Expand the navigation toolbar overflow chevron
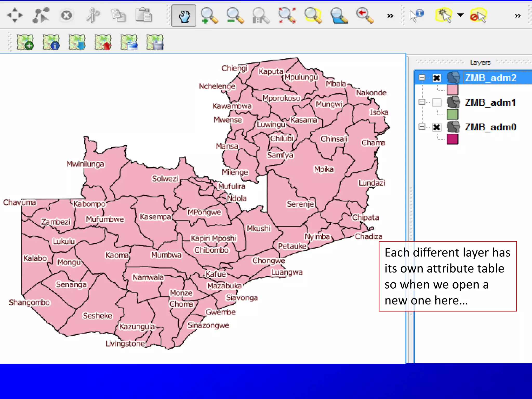Image resolution: width=532 pixels, height=399 pixels. point(390,16)
